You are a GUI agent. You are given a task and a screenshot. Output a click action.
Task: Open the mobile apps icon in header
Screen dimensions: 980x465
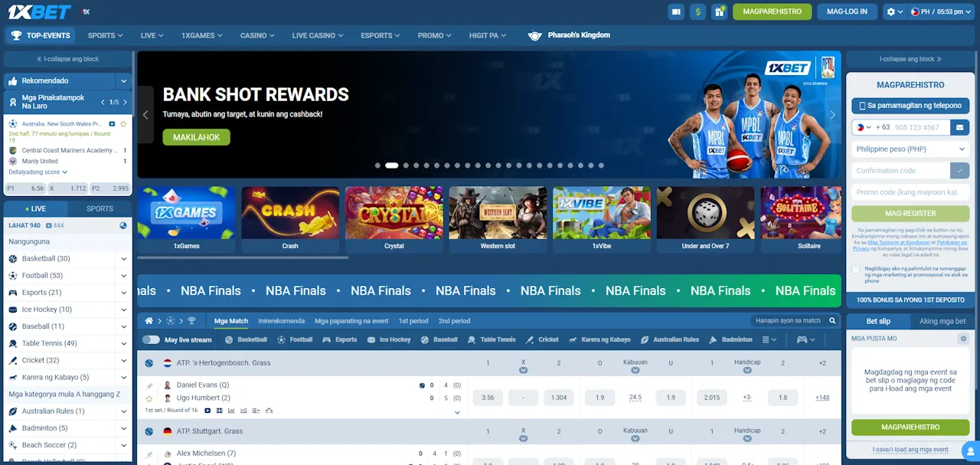coord(675,11)
